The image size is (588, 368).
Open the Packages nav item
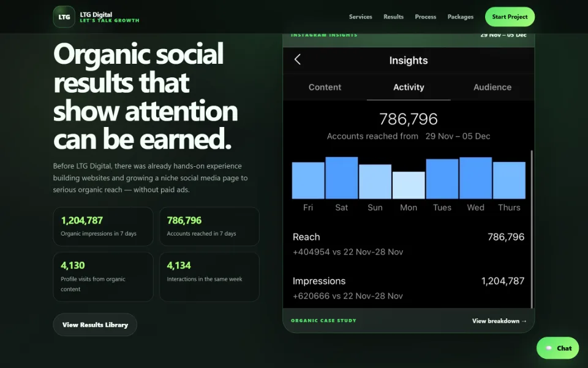click(460, 17)
